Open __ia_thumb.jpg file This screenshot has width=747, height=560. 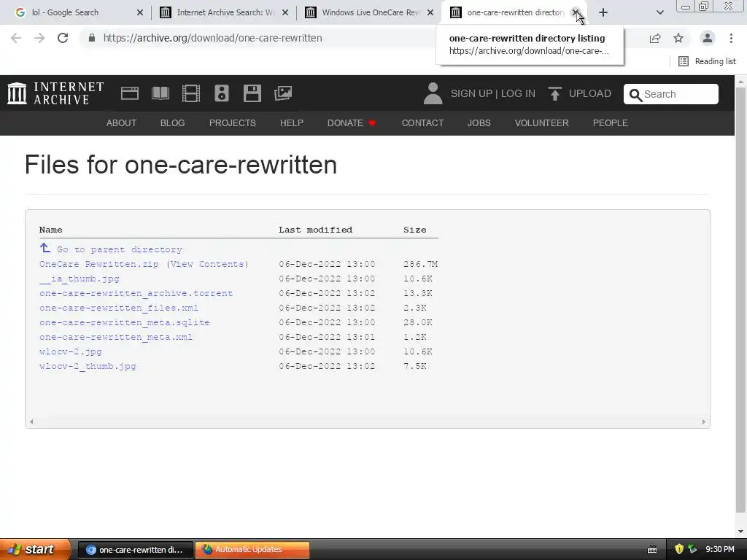pyautogui.click(x=80, y=279)
